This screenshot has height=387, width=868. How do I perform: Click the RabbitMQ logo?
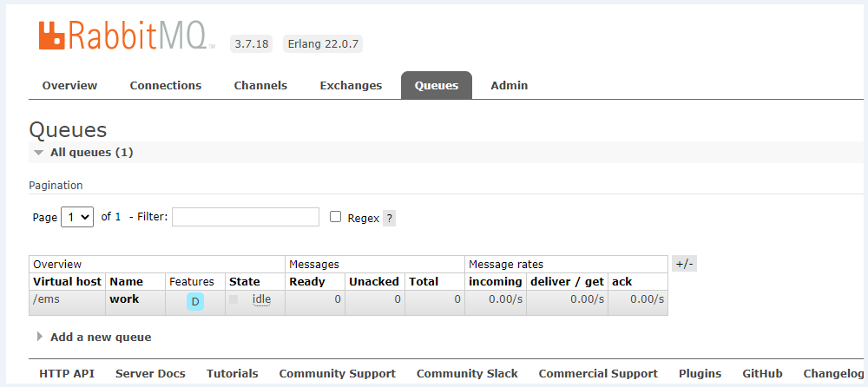[x=126, y=36]
